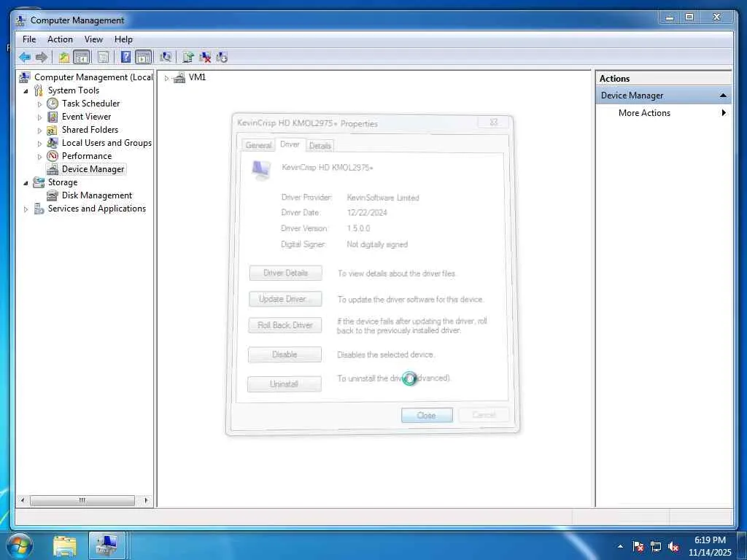Click the Roll Back Driver button

tap(285, 325)
